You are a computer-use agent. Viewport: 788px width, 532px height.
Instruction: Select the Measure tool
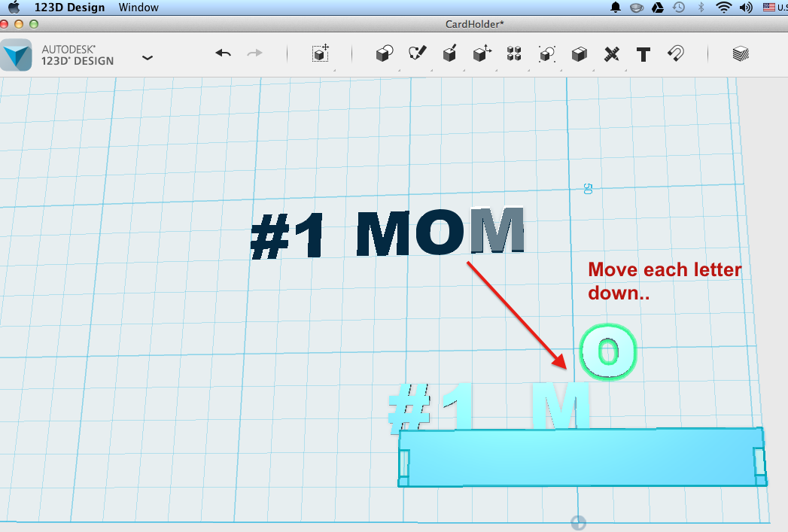612,53
